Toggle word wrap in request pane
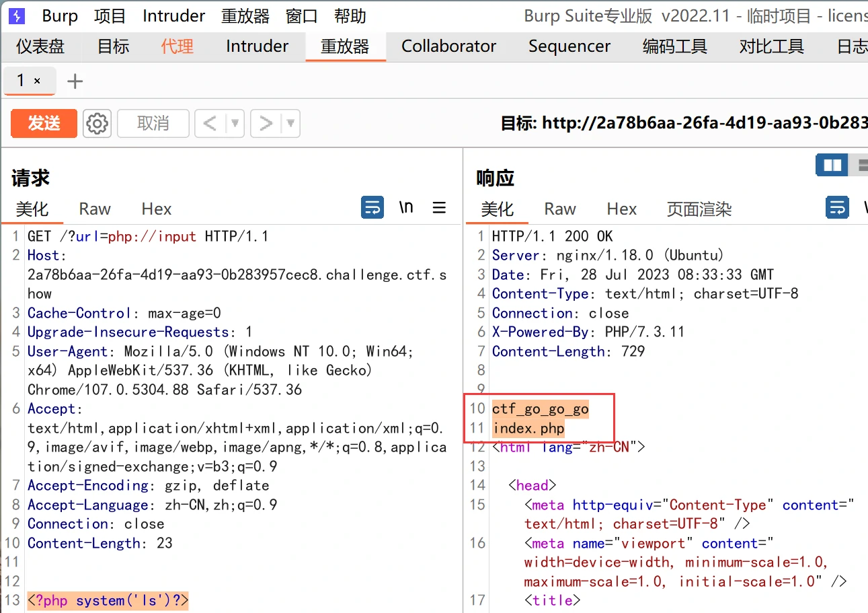The height and width of the screenshot is (613, 868). pyautogui.click(x=372, y=208)
